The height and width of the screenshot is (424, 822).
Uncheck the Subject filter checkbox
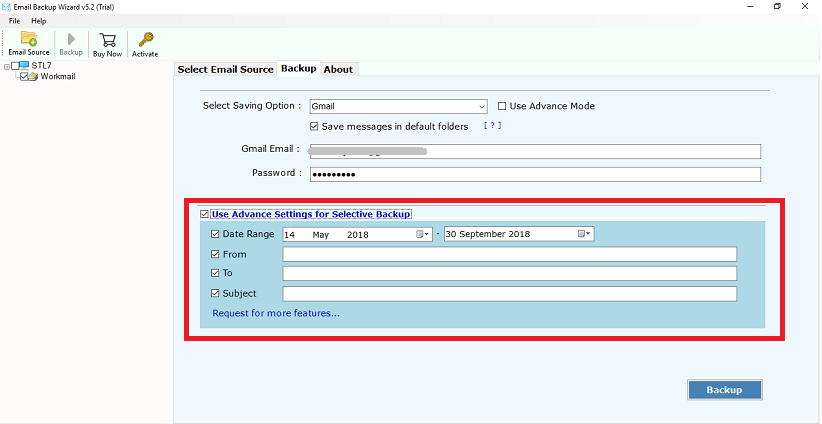click(x=214, y=293)
